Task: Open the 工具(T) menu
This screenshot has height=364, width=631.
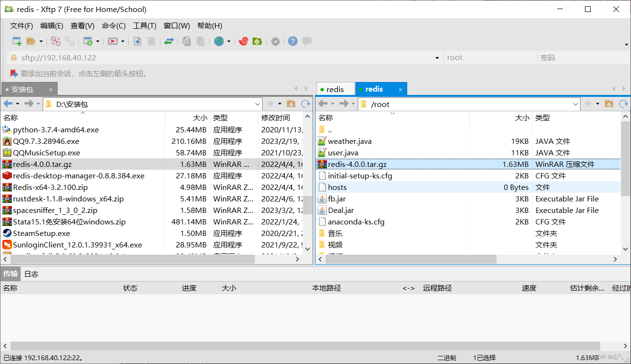Action: (145, 26)
